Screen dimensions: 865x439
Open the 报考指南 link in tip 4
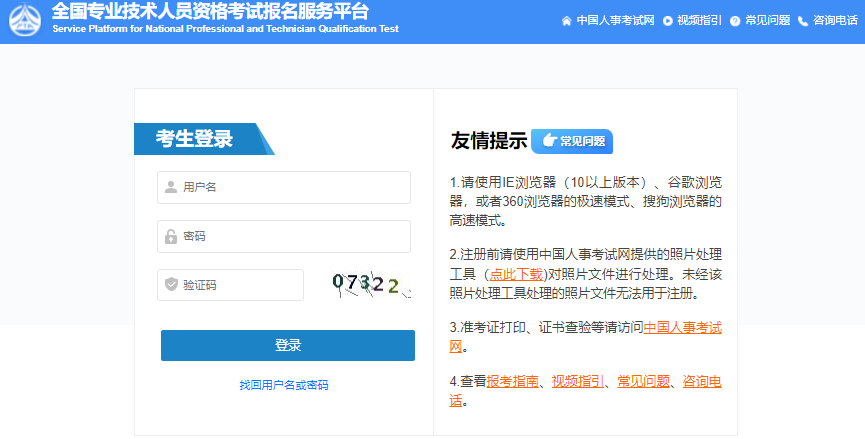click(513, 381)
